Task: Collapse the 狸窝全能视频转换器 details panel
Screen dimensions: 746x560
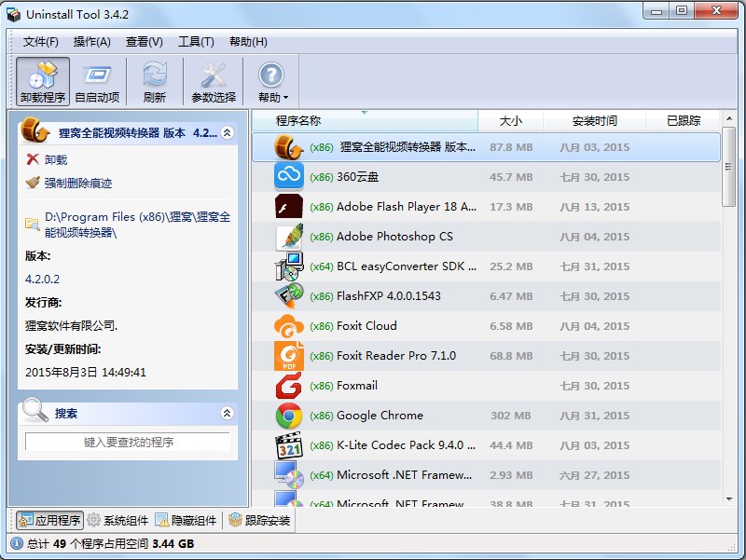Action: [x=228, y=132]
